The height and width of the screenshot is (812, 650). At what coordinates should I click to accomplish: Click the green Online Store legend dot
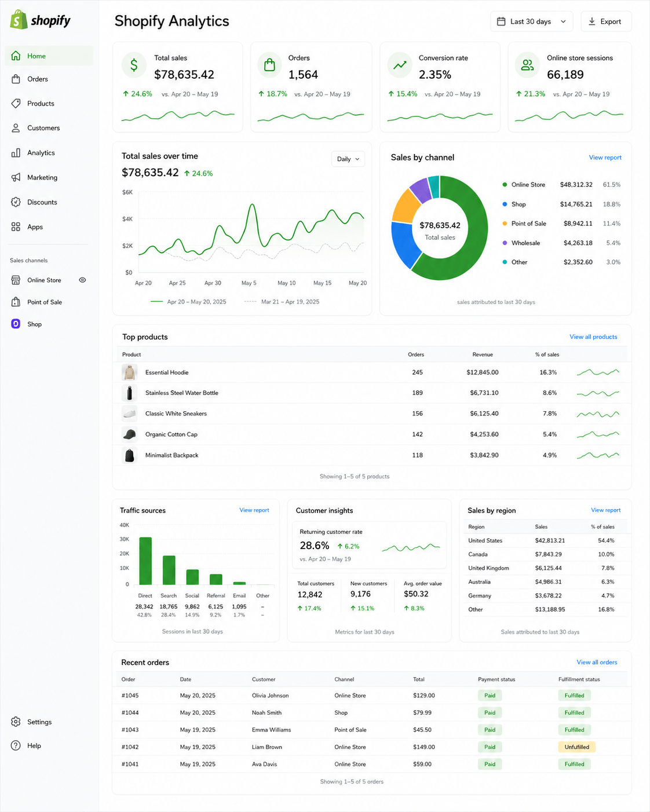point(505,185)
